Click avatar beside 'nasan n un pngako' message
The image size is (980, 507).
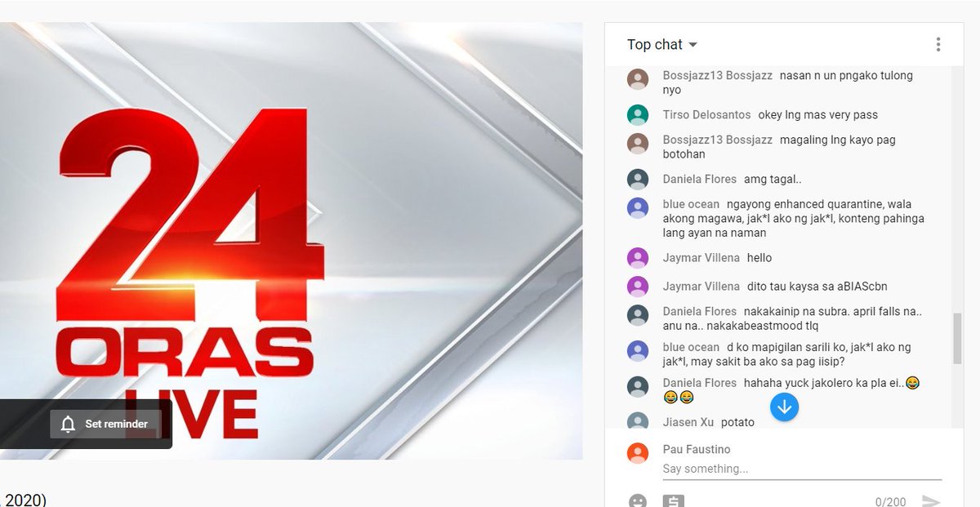pos(638,79)
